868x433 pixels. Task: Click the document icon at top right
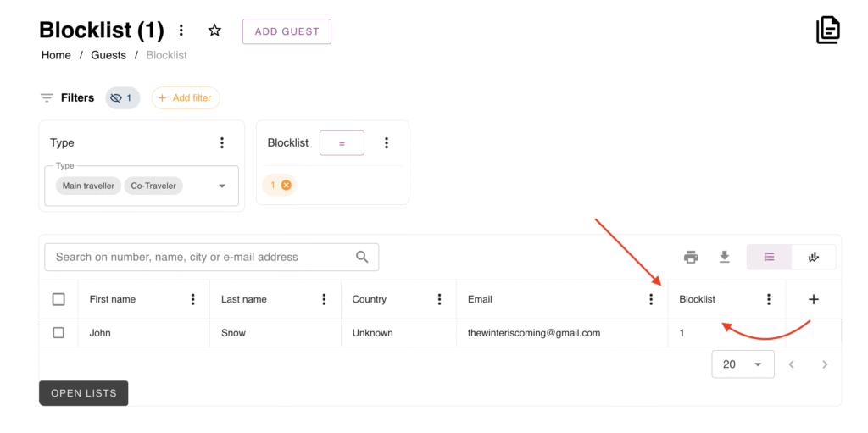(827, 31)
